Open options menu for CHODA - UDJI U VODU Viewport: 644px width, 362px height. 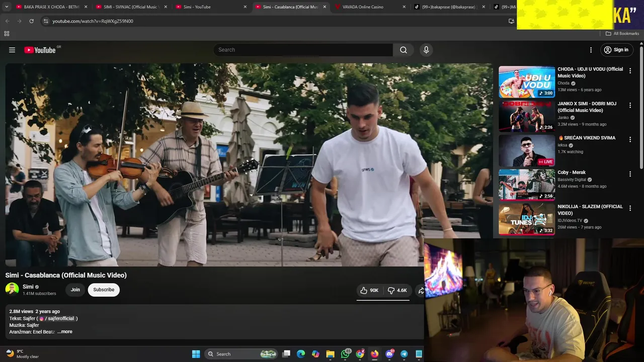tap(630, 71)
